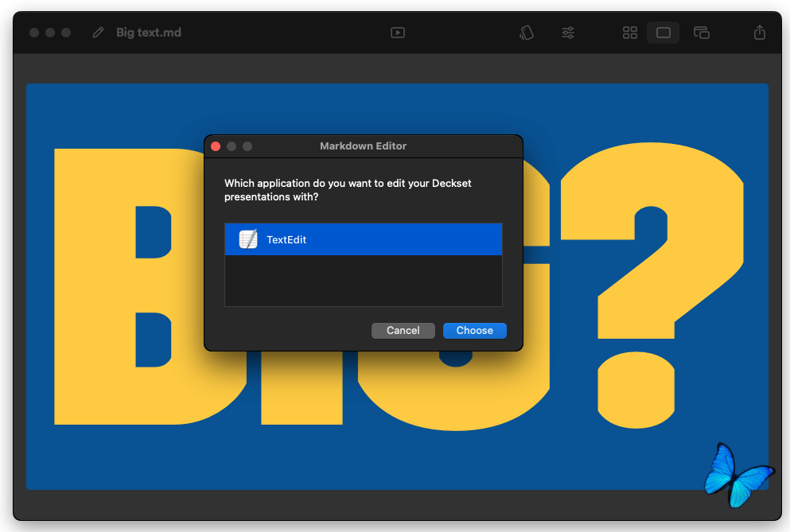The height and width of the screenshot is (532, 790).
Task: Open the theme picker cards icon
Action: (x=526, y=33)
